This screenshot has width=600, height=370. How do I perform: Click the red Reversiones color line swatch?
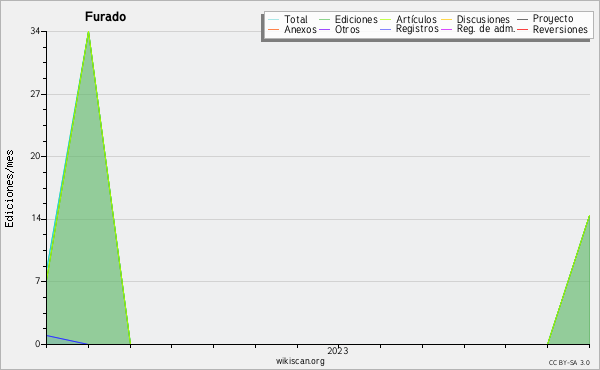(x=523, y=29)
